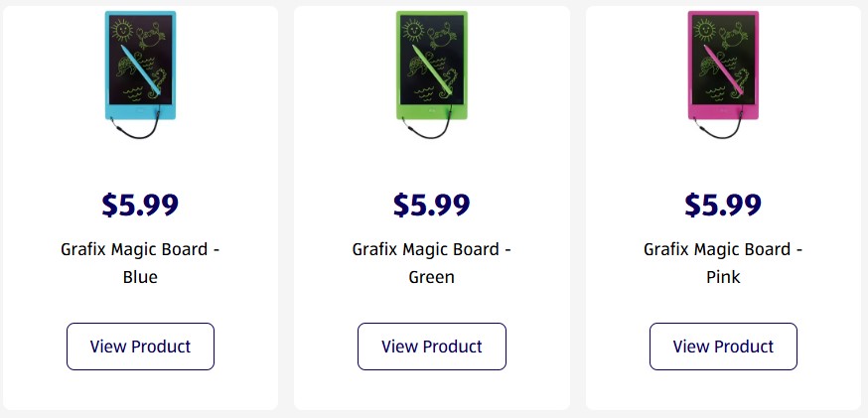Screen dimensions: 868x418
Task: Click the $5.99 price on the Pink board
Action: click(723, 205)
